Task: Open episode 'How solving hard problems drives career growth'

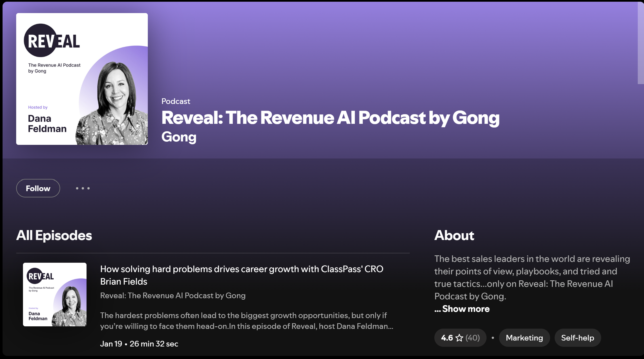Action: 242,275
